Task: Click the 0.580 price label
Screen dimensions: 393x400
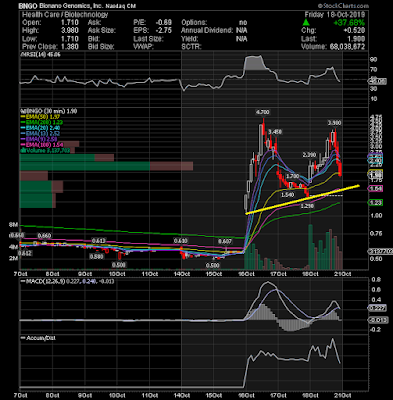Action: click(97, 257)
